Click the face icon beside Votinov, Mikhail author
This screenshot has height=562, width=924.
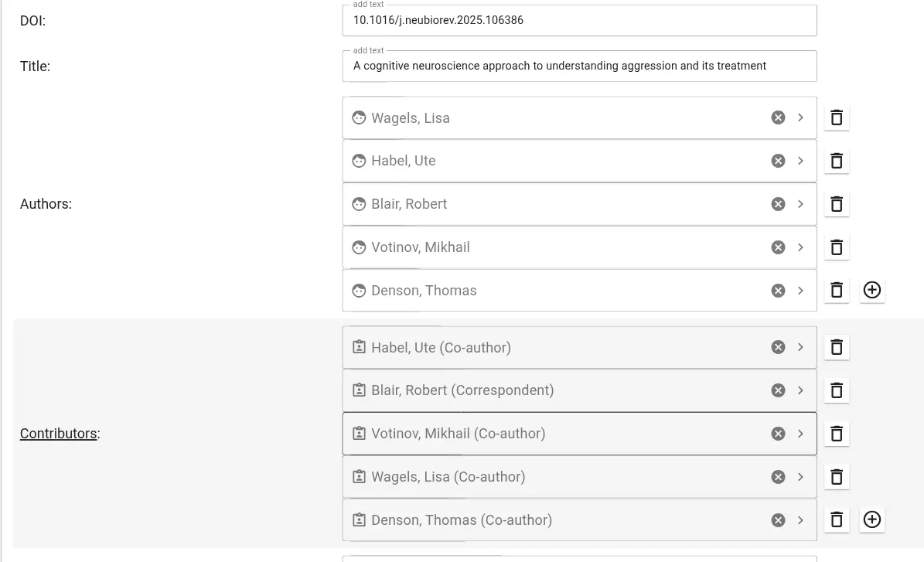pos(359,247)
